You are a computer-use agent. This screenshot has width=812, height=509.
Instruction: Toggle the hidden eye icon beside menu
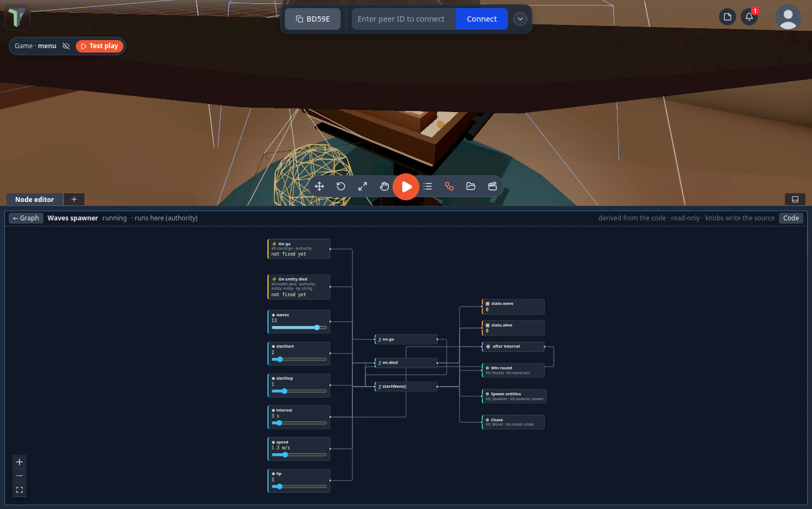66,46
